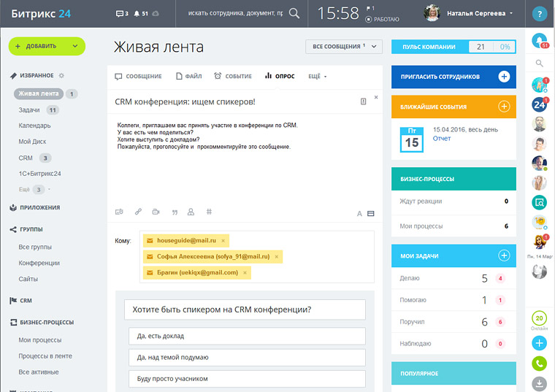Click in the employee search field
This screenshot has height=392, width=555.
pyautogui.click(x=235, y=13)
